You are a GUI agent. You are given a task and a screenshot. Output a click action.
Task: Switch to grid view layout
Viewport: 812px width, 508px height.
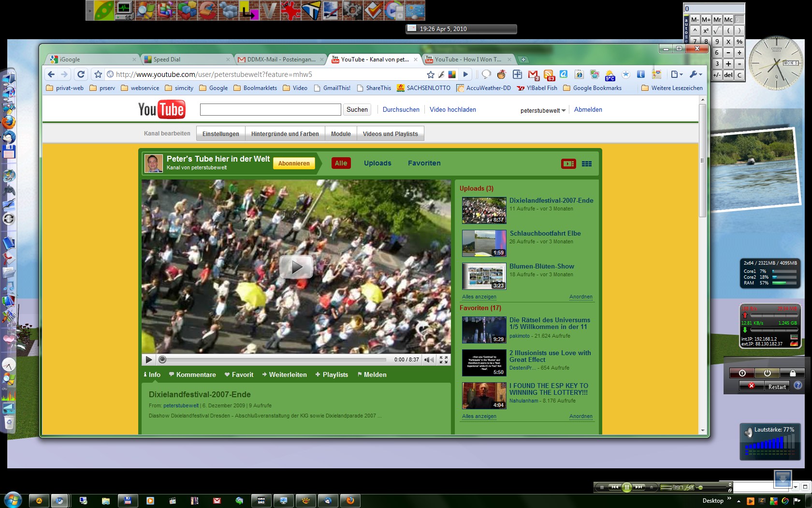click(587, 164)
